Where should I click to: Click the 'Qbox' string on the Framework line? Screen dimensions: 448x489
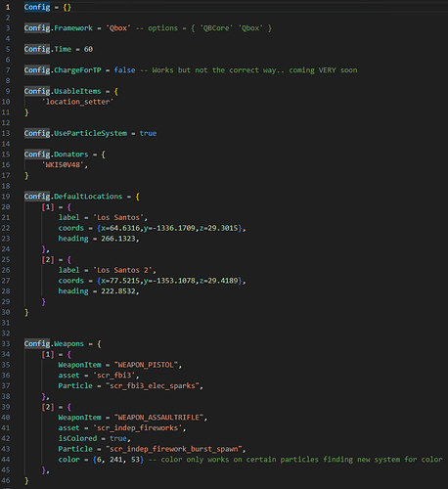(118, 28)
